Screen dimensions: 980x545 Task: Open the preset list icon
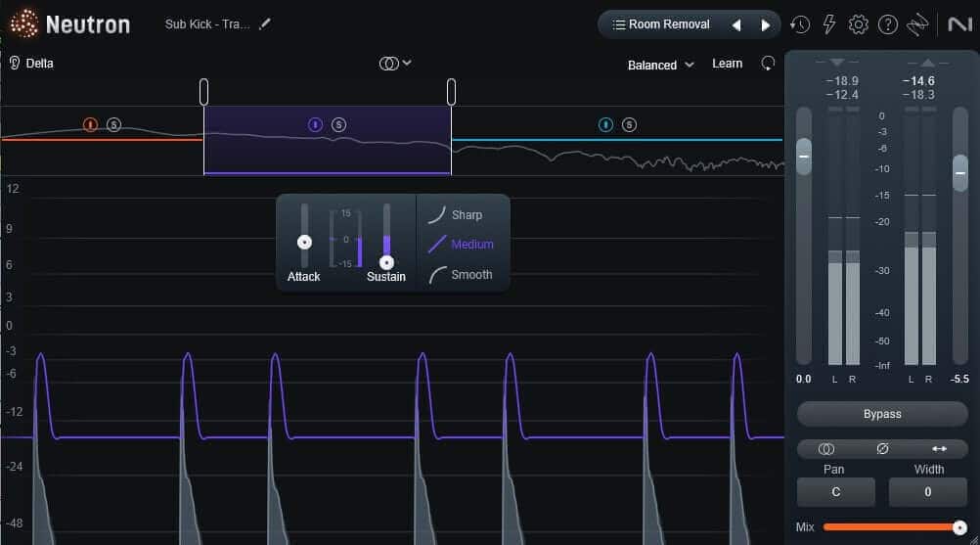[x=618, y=24]
